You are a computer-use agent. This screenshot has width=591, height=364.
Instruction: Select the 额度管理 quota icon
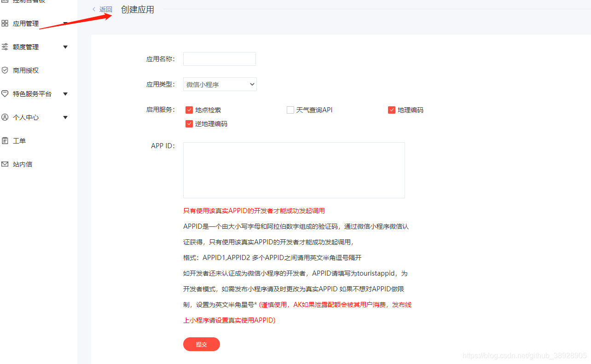coord(6,46)
